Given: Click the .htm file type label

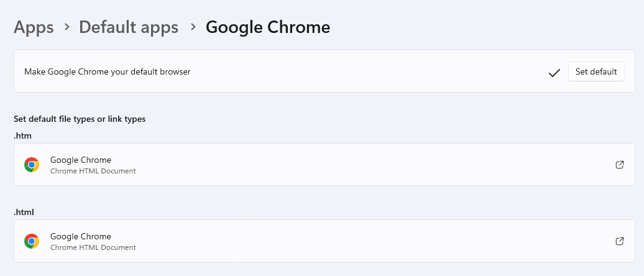Looking at the screenshot, I should tap(22, 136).
